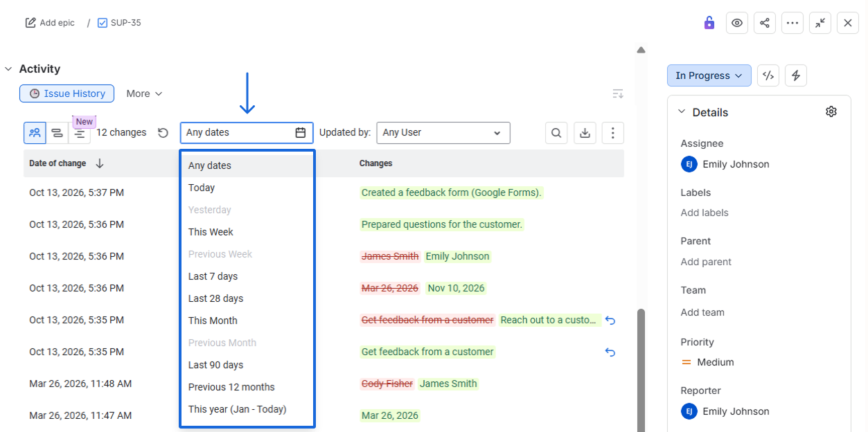
Task: Toggle the watch eye icon
Action: [x=737, y=23]
